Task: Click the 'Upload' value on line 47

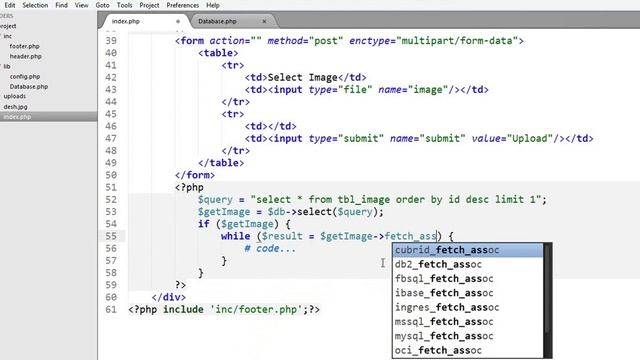Action: coord(529,138)
